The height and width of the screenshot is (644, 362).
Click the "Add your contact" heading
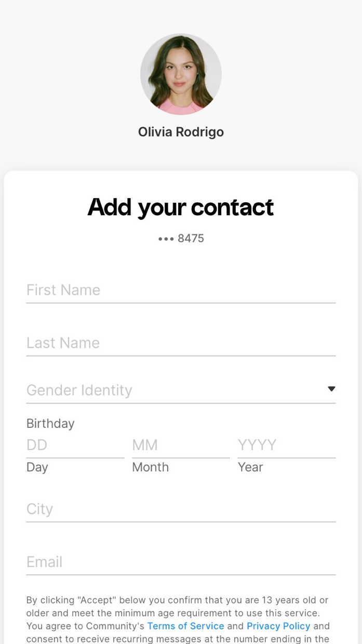click(x=181, y=207)
